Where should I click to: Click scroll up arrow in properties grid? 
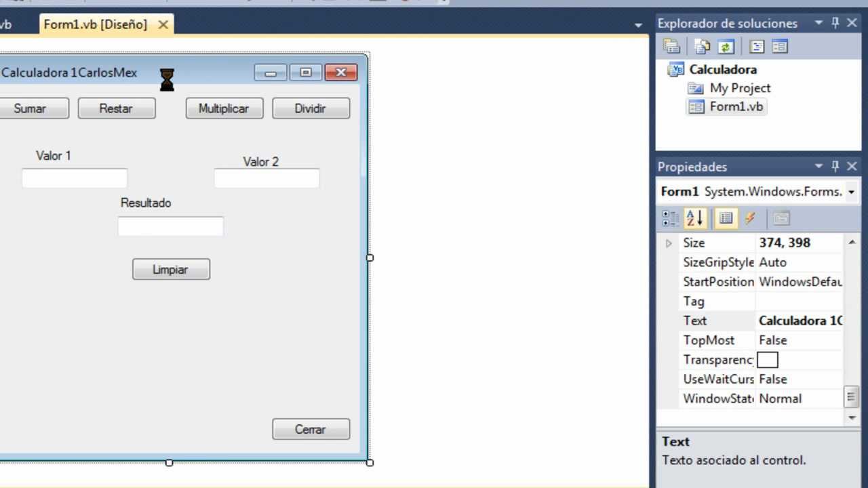pyautogui.click(x=852, y=242)
